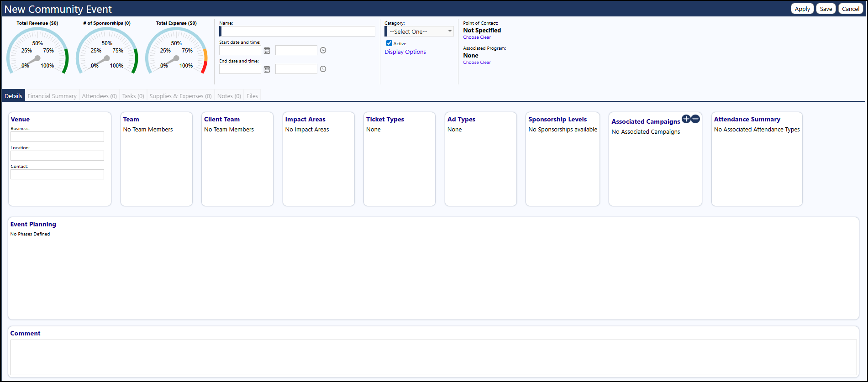This screenshot has height=382, width=868.
Task: Click the Team panel heading
Action: coord(131,119)
